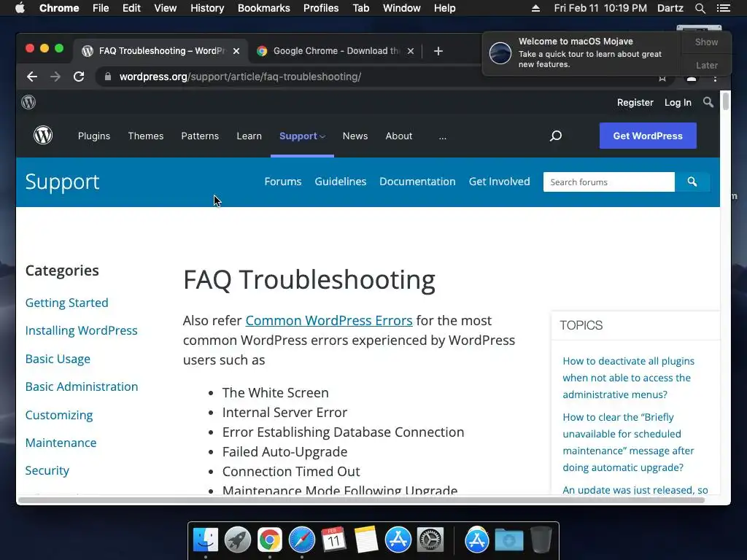The width and height of the screenshot is (747, 560).
Task: Open Guidelines in the Support bar
Action: point(340,182)
